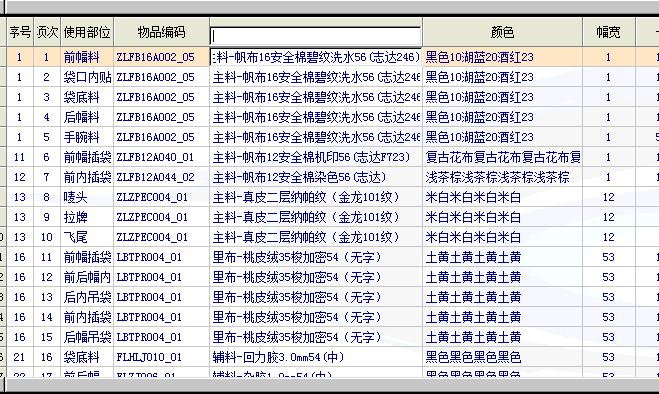Select 前幅插袋 in the ZLFB12A040_01 row

tap(87, 157)
